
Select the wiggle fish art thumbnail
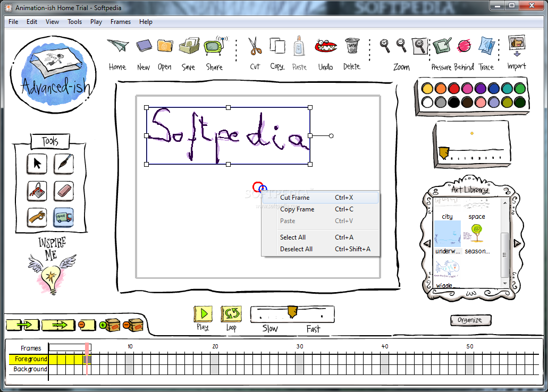pos(448,269)
